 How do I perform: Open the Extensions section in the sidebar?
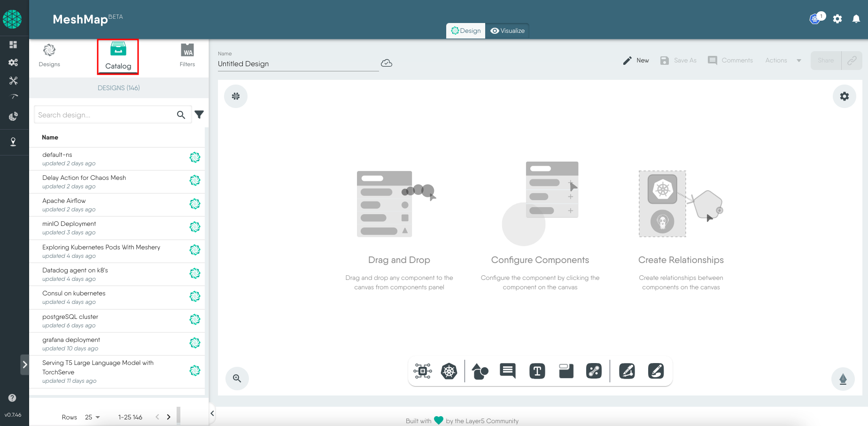[x=13, y=116]
